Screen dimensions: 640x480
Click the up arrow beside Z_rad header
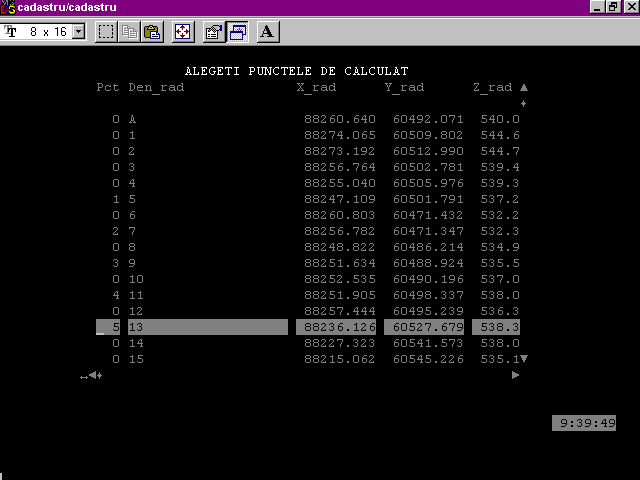tap(523, 88)
